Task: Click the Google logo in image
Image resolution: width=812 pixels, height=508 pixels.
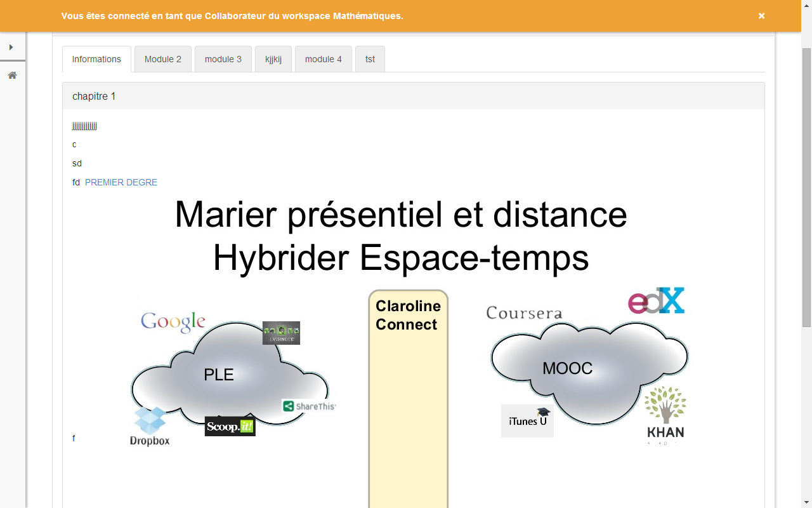Action: [x=173, y=322]
